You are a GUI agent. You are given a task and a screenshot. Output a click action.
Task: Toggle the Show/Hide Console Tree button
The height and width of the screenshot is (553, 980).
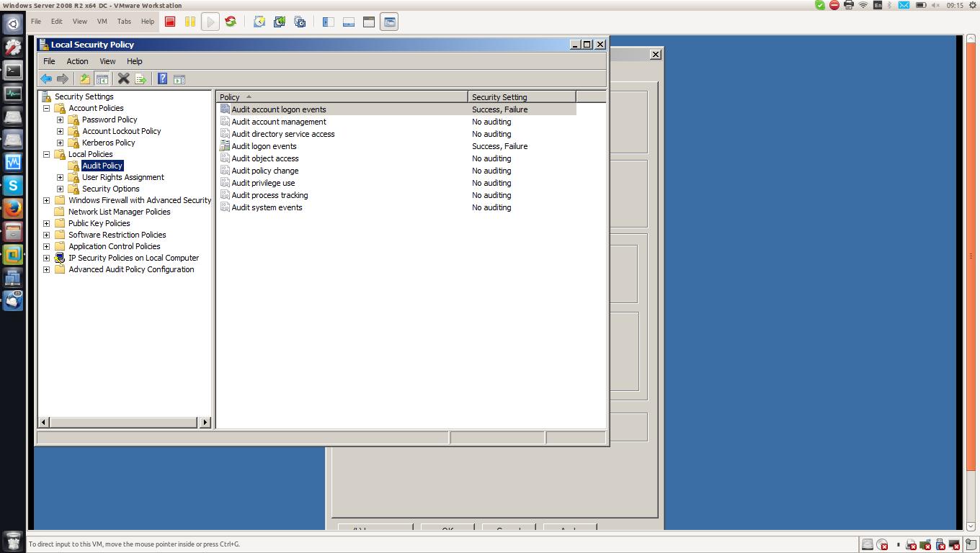click(102, 78)
